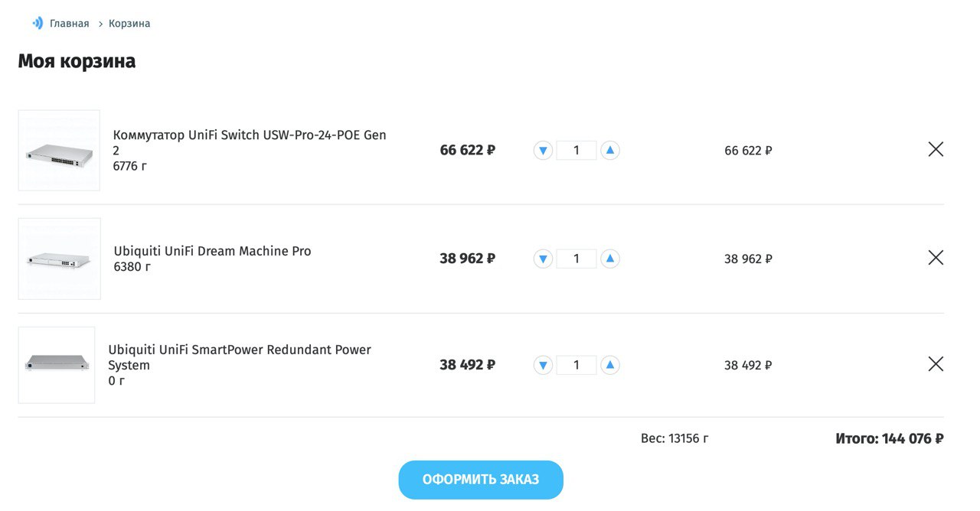
Task: Increase quantity of UniFi Dream Machine Pro
Action: tap(610, 259)
